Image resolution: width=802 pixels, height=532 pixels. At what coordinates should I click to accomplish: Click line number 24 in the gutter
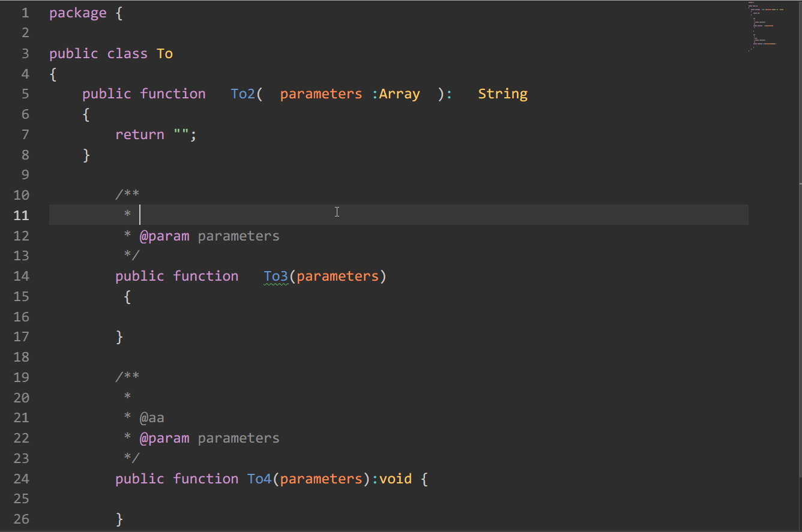coord(21,479)
